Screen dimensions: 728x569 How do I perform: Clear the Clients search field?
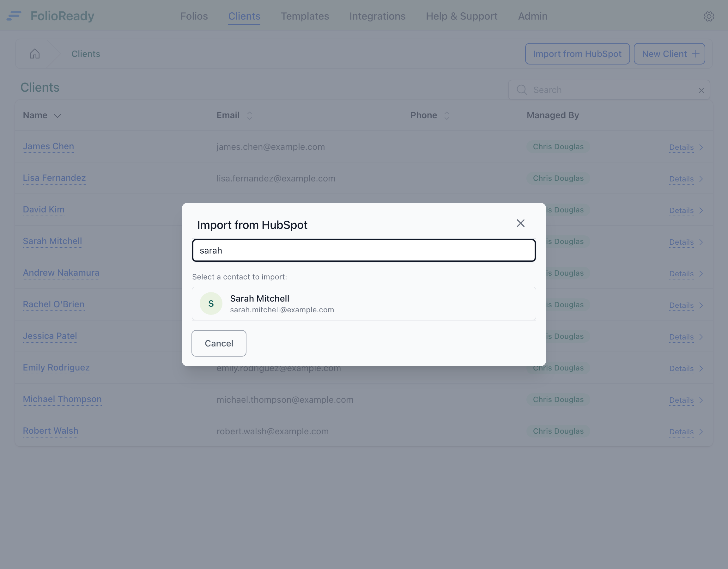[x=701, y=90]
